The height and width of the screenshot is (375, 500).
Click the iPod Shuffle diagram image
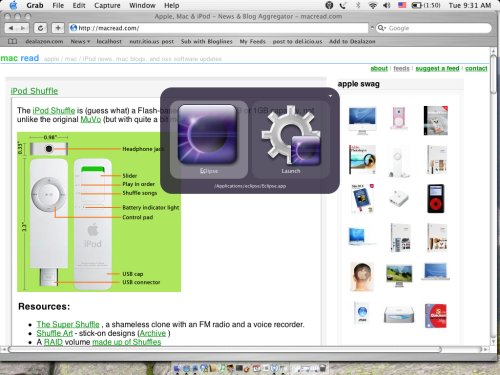[x=99, y=212]
